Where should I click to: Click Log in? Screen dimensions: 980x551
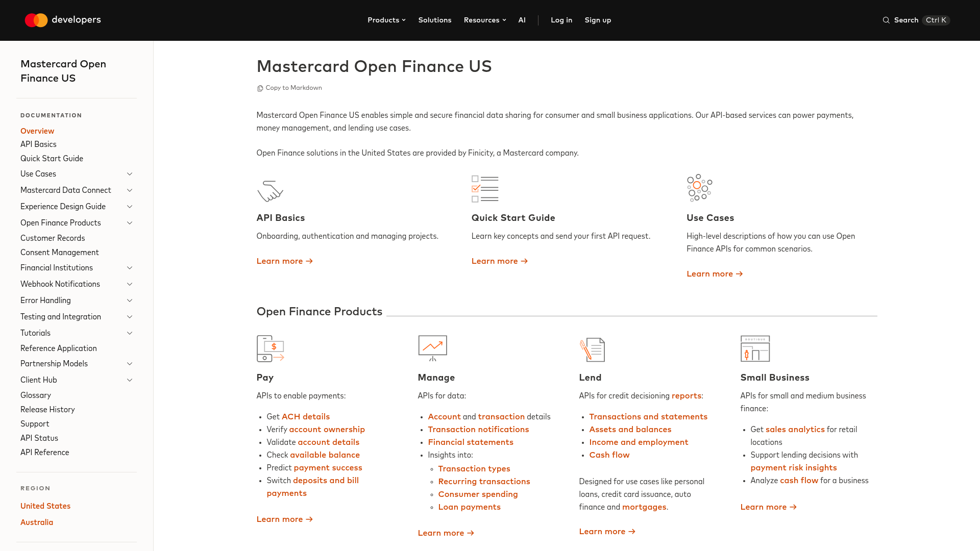[561, 20]
